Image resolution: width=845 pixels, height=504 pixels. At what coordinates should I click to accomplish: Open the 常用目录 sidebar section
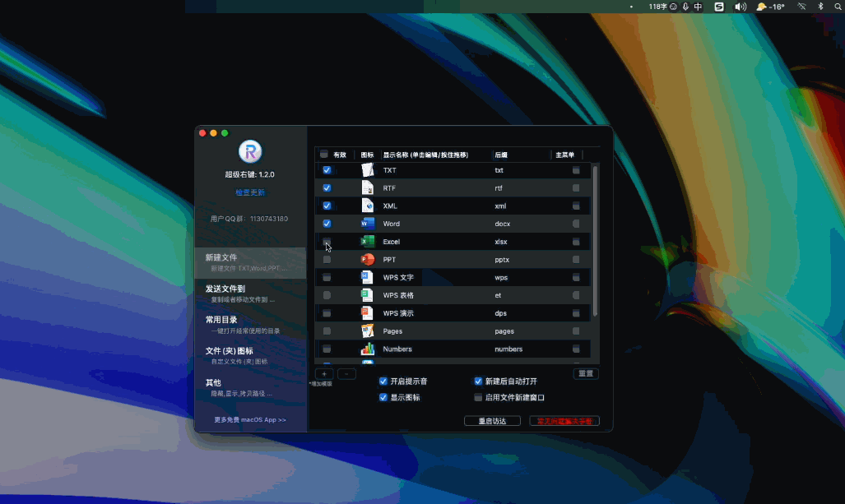click(x=251, y=325)
